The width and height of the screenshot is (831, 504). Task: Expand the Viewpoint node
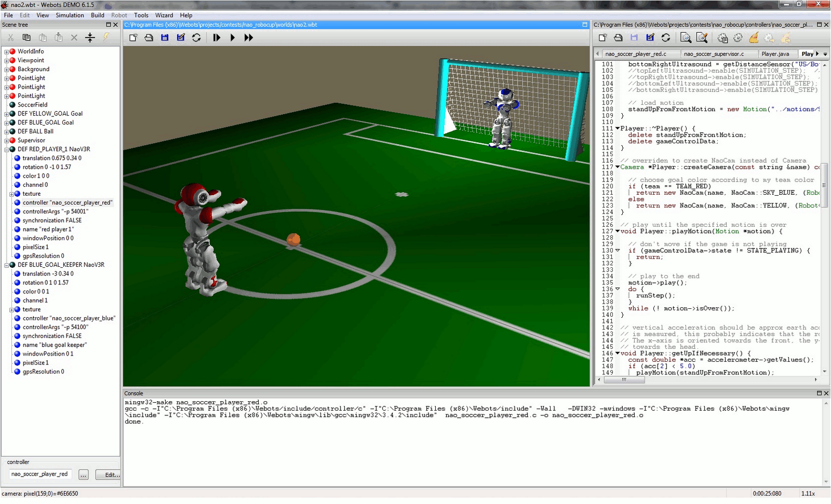[6, 61]
